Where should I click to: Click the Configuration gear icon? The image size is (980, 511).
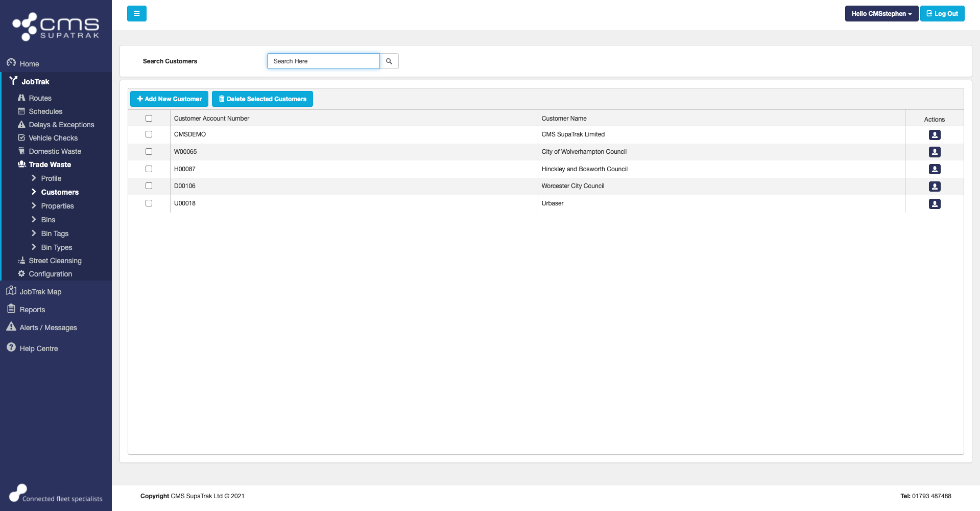coord(21,273)
